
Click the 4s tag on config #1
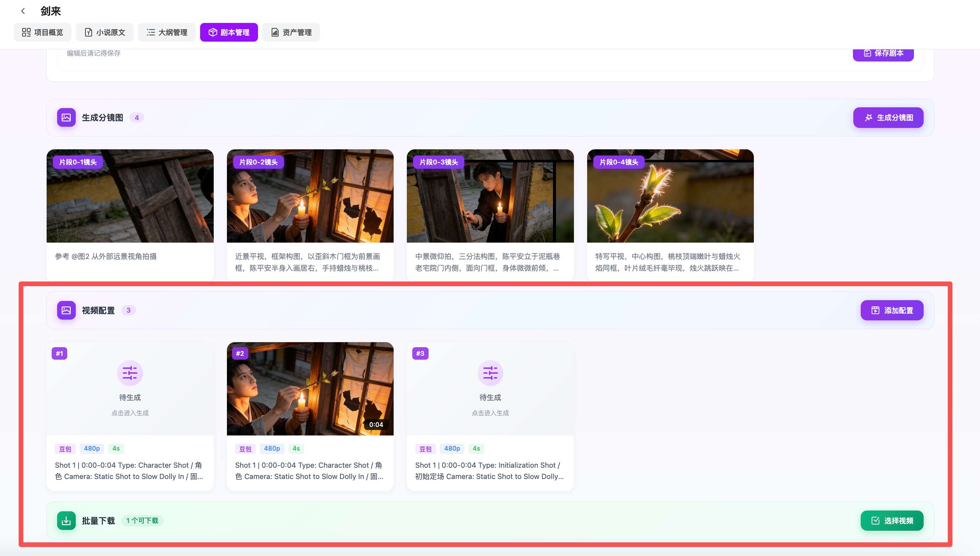(x=116, y=449)
